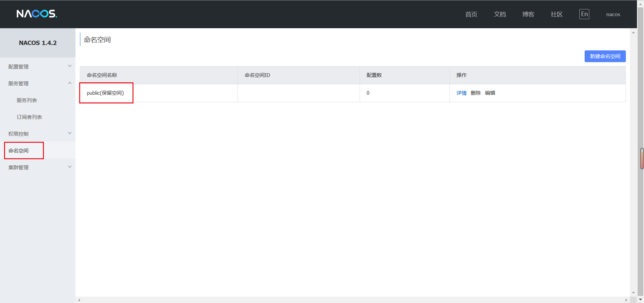Open 权限控制 in the sidebar

[x=18, y=134]
